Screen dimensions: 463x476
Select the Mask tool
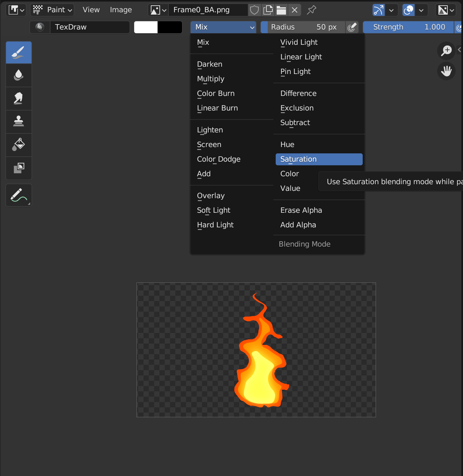point(19,168)
